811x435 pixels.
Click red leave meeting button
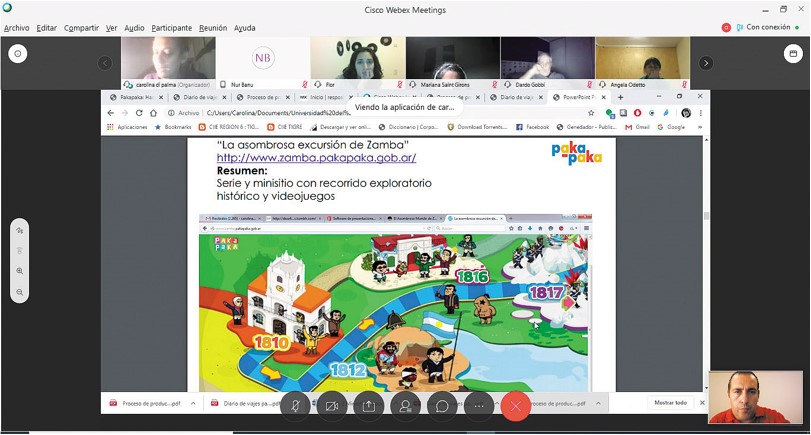click(x=516, y=406)
